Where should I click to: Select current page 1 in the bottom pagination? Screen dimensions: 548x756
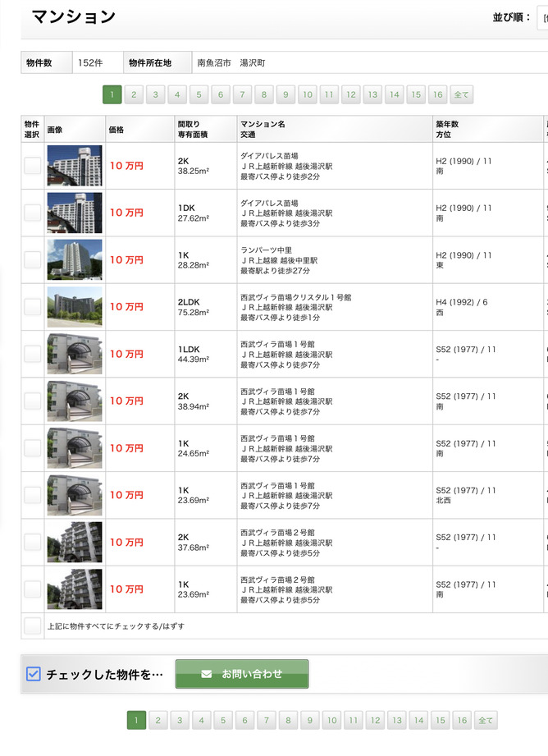coord(136,721)
